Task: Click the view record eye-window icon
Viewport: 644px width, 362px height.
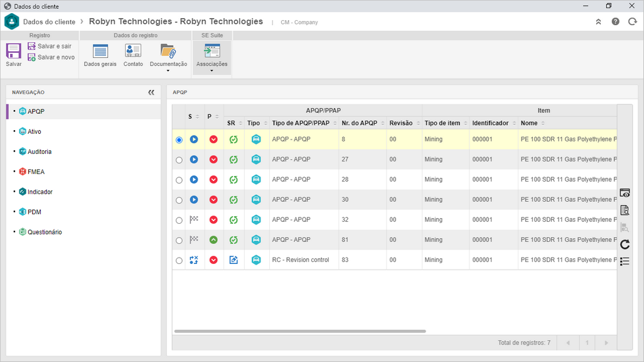Action: [x=625, y=193]
